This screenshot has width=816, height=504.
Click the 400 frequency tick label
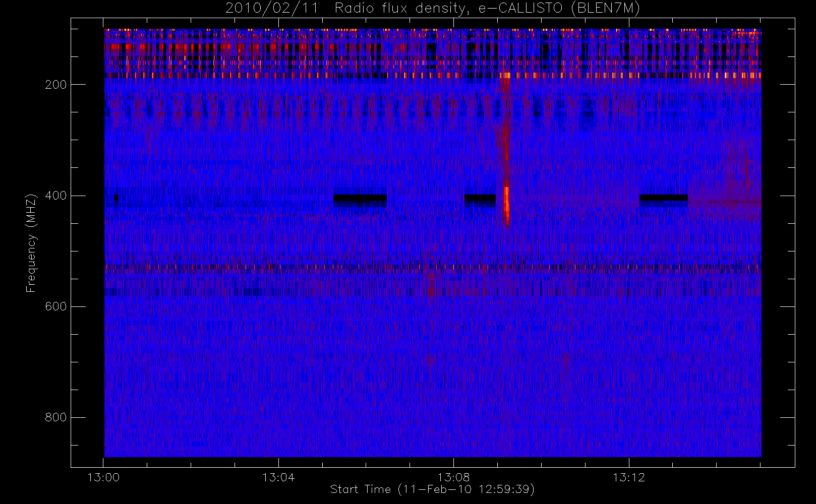tap(56, 196)
